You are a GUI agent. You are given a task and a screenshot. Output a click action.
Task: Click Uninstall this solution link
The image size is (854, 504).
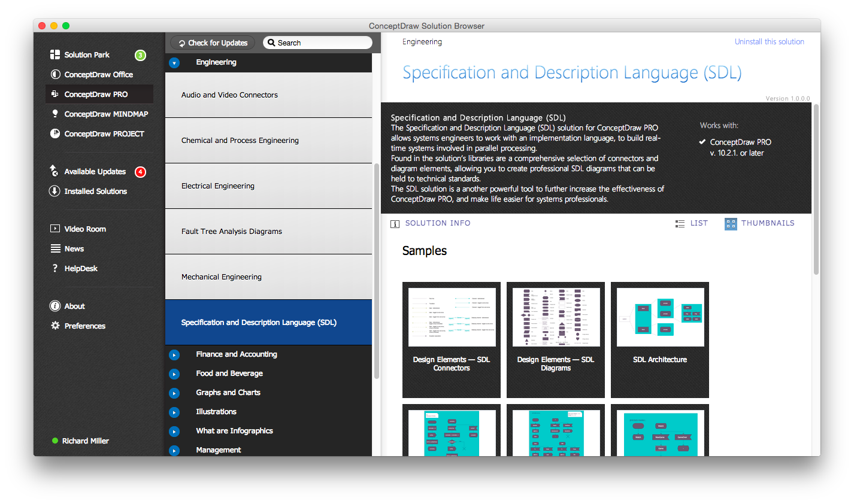(x=769, y=42)
